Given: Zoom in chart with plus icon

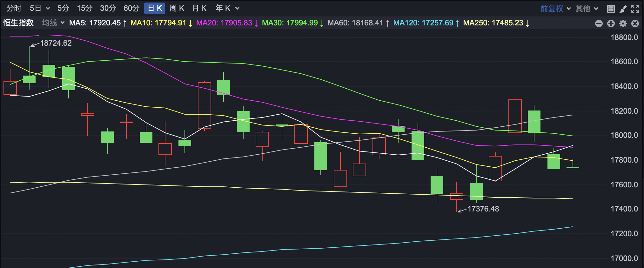Looking at the screenshot, I should (x=611, y=23).
